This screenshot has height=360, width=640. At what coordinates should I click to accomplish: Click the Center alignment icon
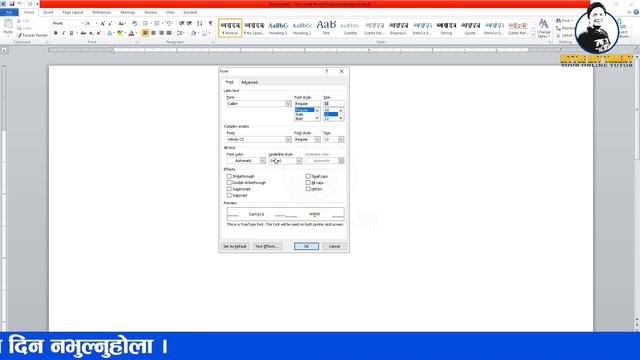pyautogui.click(x=153, y=33)
